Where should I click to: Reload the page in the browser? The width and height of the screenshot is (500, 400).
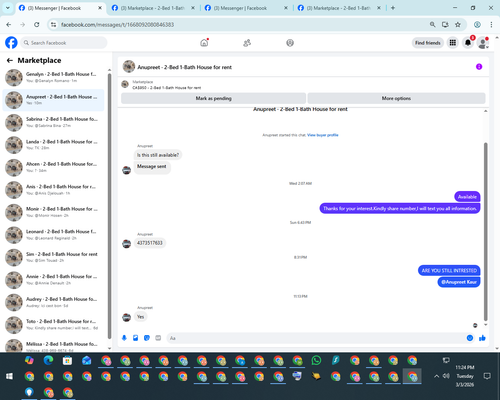(37, 24)
